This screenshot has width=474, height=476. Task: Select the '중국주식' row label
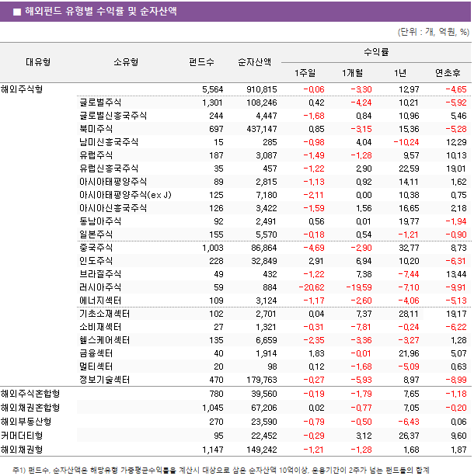click(x=96, y=248)
